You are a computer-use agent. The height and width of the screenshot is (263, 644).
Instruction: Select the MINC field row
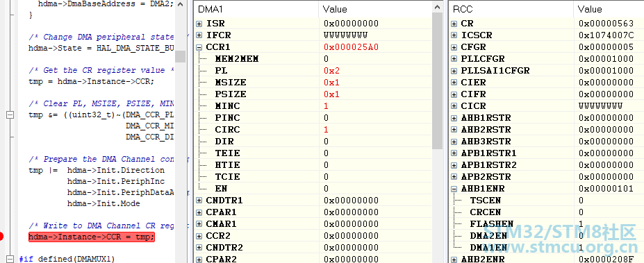coord(313,106)
